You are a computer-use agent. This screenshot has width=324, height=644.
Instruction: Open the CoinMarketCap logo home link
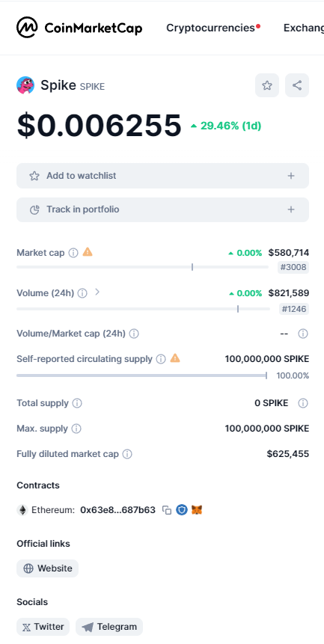click(x=79, y=28)
